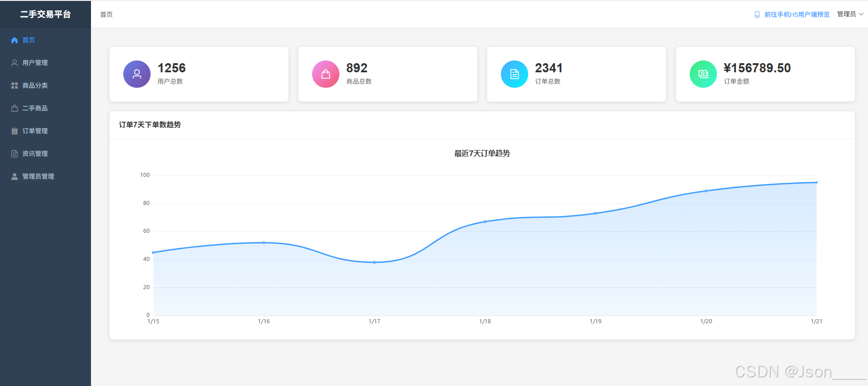Screen dimensions: 868x386
Task: Click the 1/16 data point on chart
Action: 264,243
